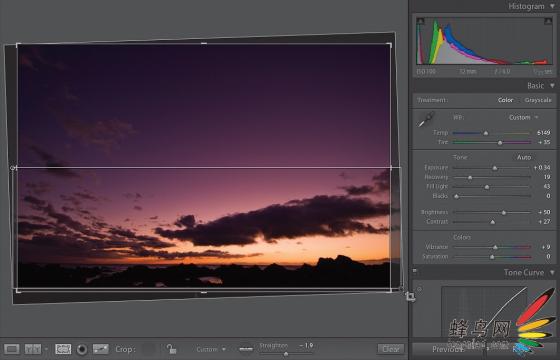Select the Straighten angle ruler tool icon

tap(246, 349)
